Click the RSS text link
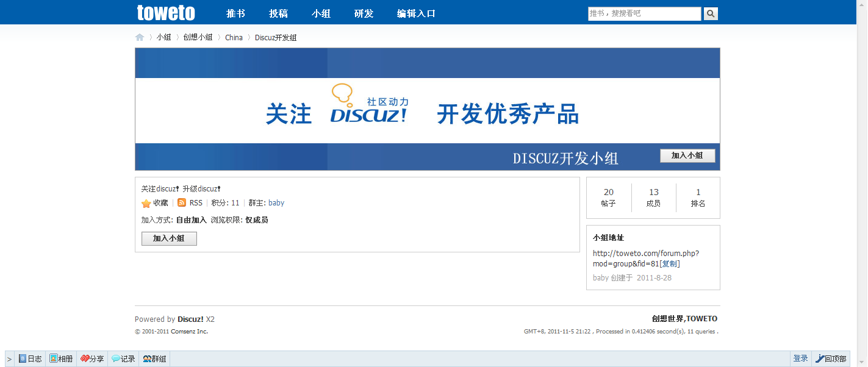868x367 pixels. (x=196, y=203)
